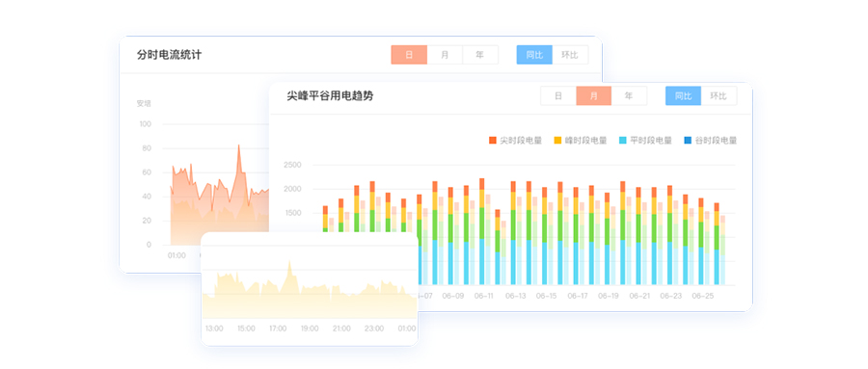The height and width of the screenshot is (369, 868).
Task: Choose 环比 in 尖峰平谷用电趋势 panel
Action: pyautogui.click(x=719, y=95)
